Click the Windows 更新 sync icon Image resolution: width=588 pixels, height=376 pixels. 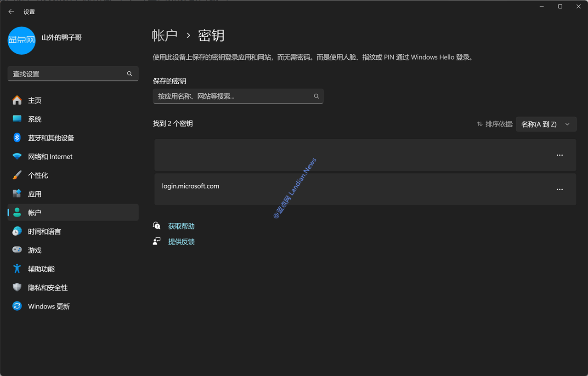coord(17,306)
